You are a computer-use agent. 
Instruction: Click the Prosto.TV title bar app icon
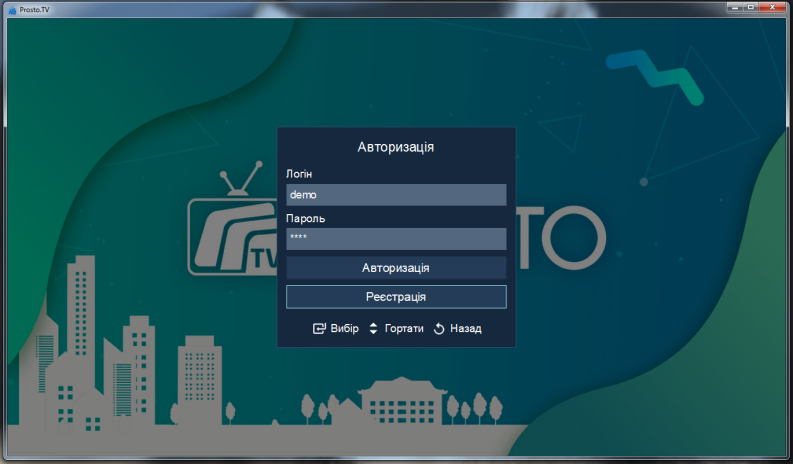(12, 10)
